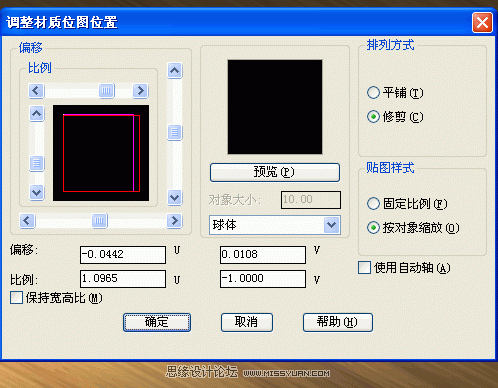Click offset V field showing 0.0108
This screenshot has height=388, width=498.
(263, 255)
